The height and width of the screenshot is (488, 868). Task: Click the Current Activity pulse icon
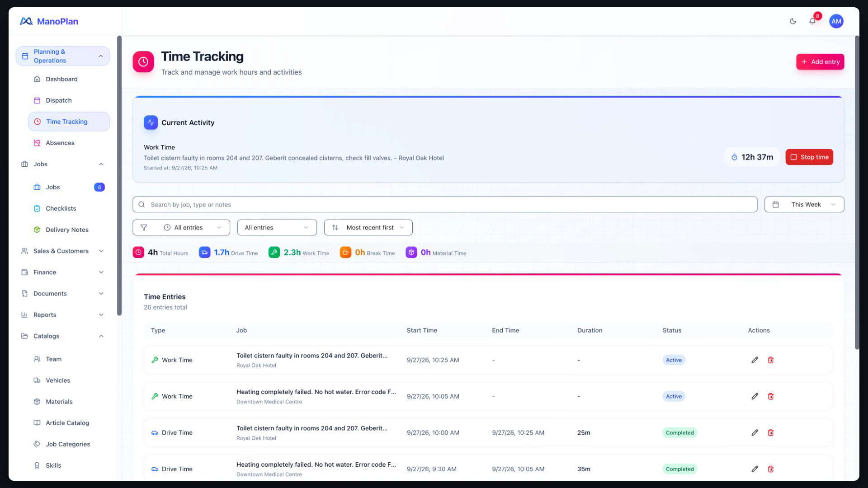click(151, 122)
